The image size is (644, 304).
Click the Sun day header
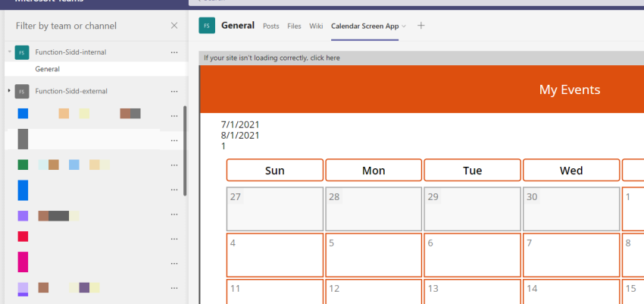(275, 170)
